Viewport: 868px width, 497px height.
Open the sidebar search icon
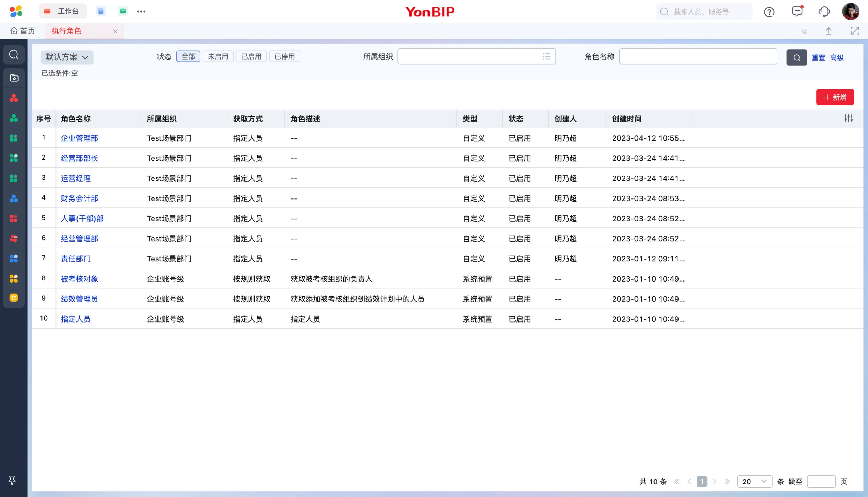[x=14, y=55]
